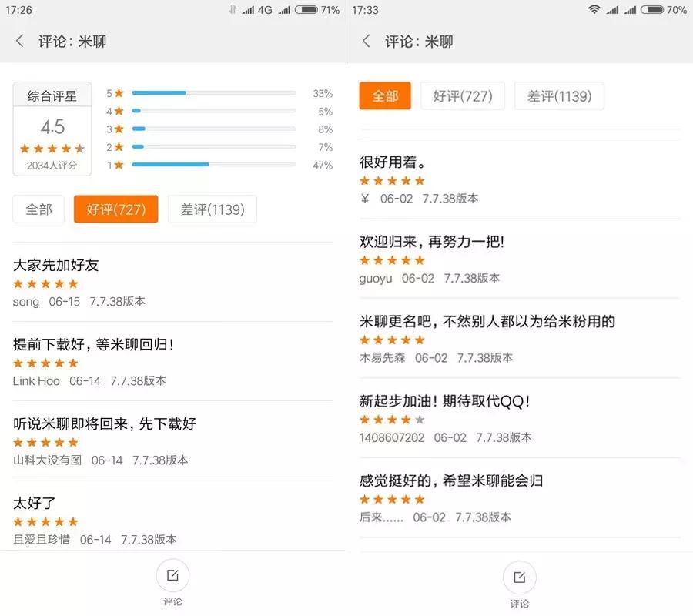The height and width of the screenshot is (616, 693).
Task: Select 好评(727) tab on left screen
Action: coord(115,209)
